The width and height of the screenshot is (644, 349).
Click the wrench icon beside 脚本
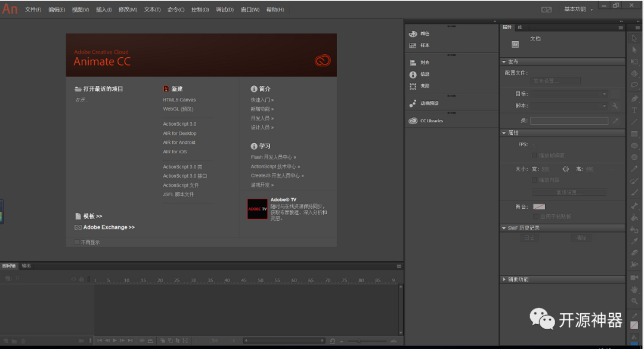[x=615, y=106]
